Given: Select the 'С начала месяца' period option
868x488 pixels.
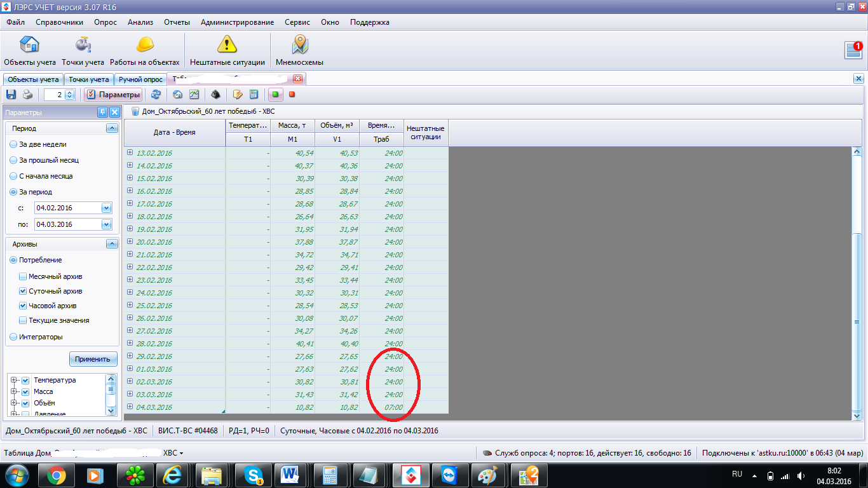Looking at the screenshot, I should [14, 176].
